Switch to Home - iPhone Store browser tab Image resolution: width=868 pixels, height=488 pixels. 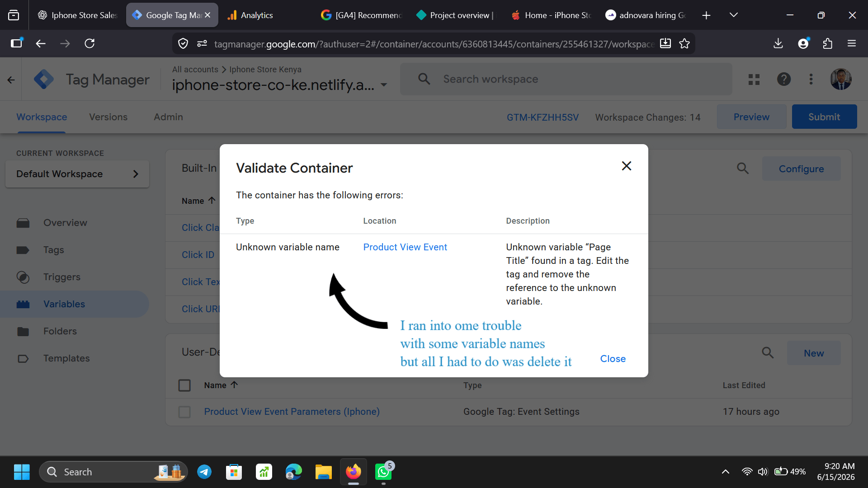552,15
